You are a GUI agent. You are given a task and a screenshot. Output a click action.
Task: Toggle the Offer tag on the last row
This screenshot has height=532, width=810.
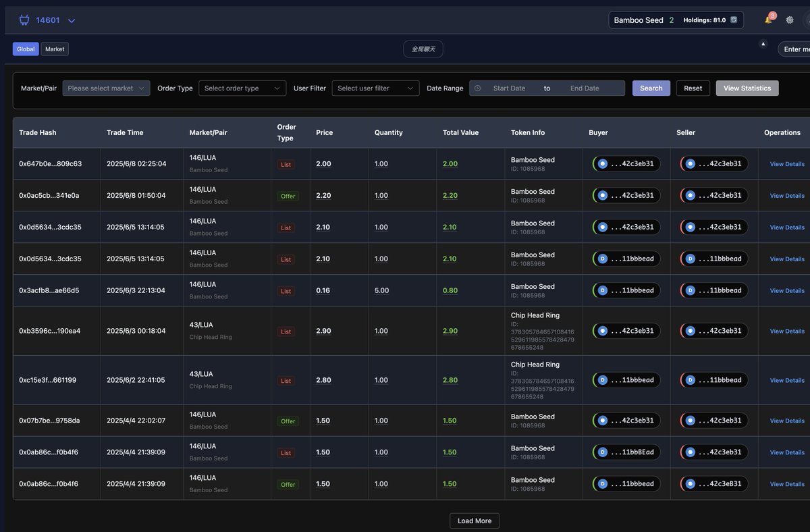288,483
